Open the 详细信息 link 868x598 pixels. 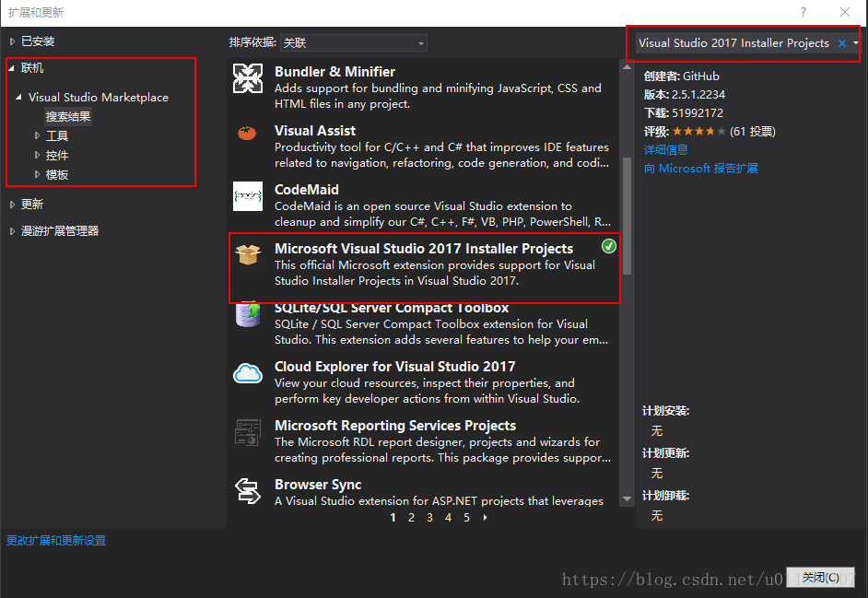666,149
